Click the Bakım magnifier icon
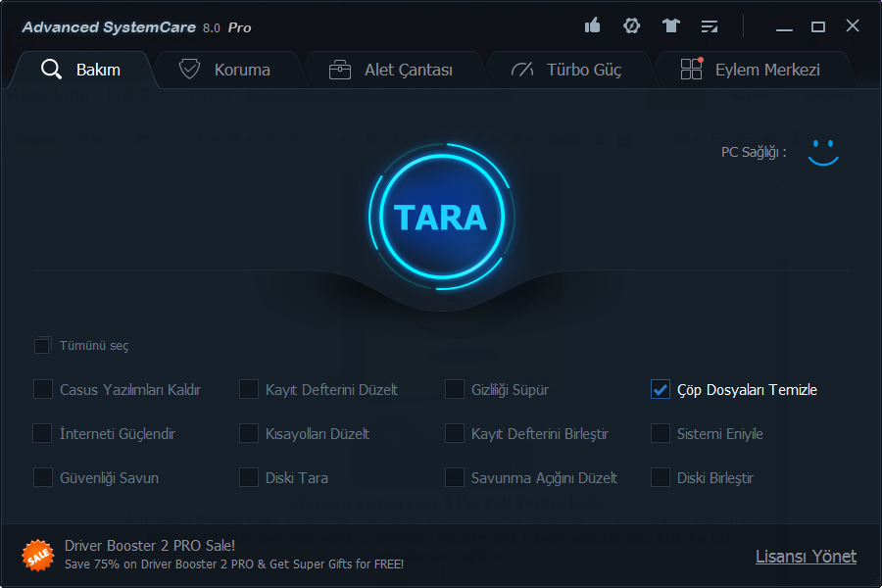 coord(51,70)
